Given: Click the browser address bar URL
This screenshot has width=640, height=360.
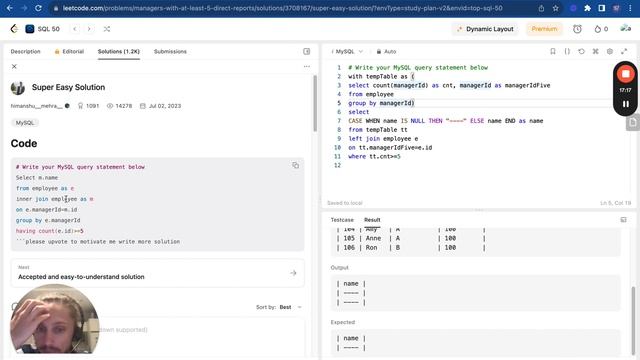Looking at the screenshot, I should pos(282,8).
